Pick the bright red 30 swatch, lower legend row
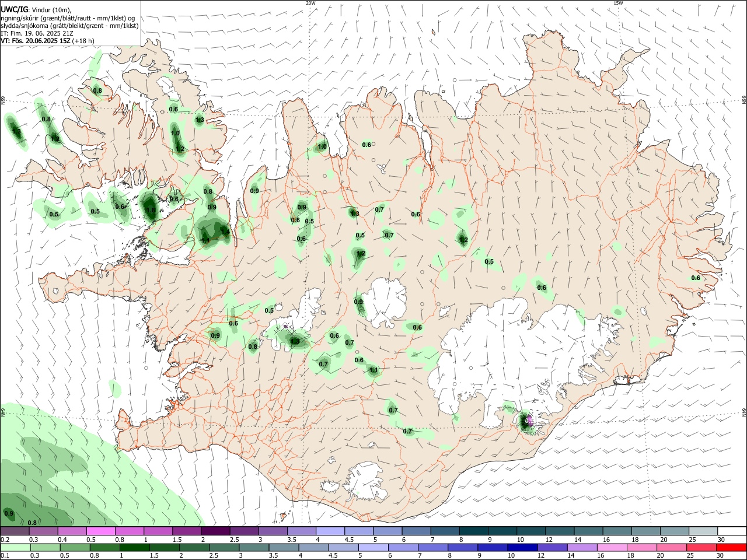Viewport: 747px width, 560px height. [732, 548]
